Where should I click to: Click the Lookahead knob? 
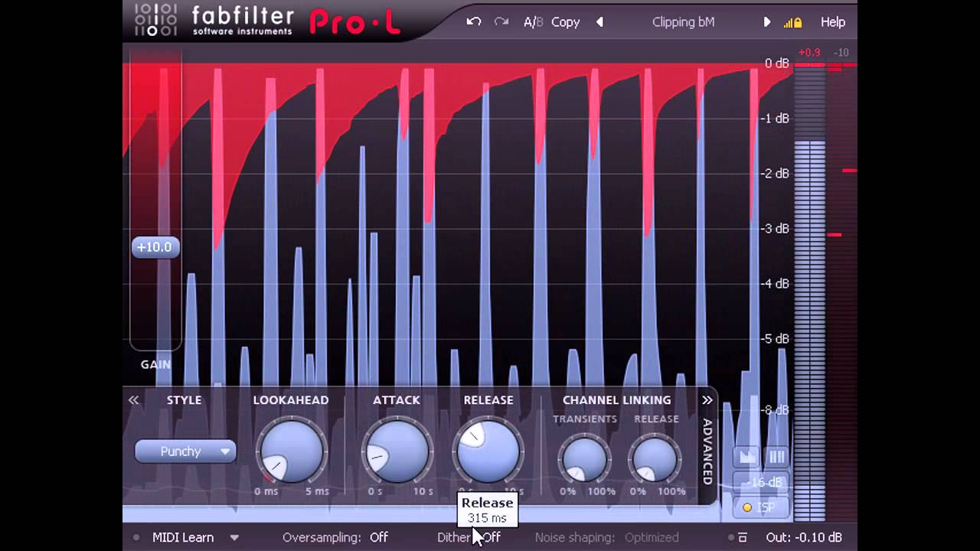[x=291, y=452]
